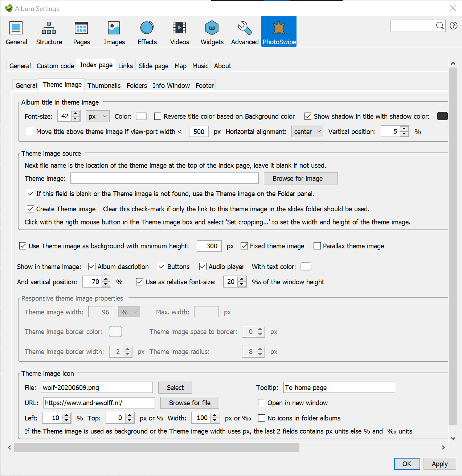Toggle the Open in new window checkbox

262,403
